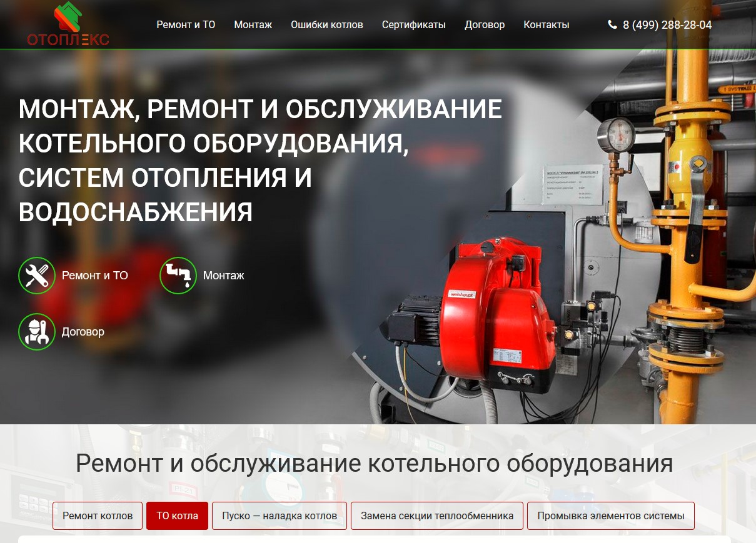Switch to Замена секции теплообменника tab

pyautogui.click(x=437, y=516)
